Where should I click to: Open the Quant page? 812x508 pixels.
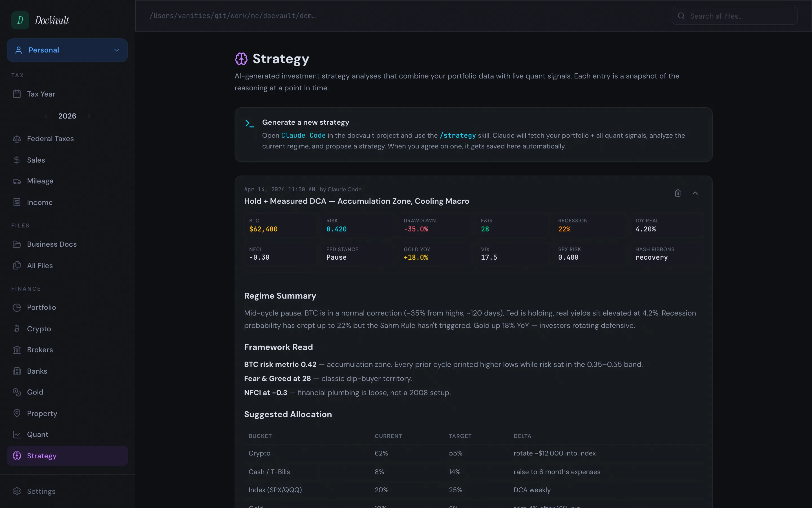[67, 434]
